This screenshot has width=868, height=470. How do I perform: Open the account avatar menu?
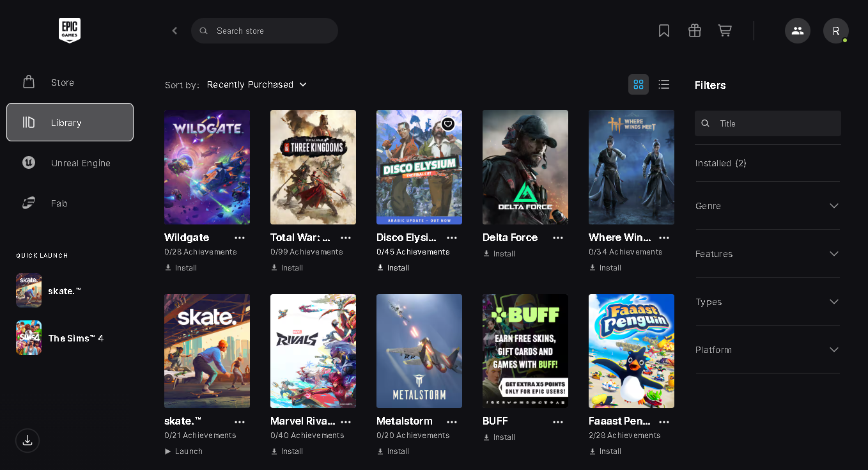click(836, 30)
